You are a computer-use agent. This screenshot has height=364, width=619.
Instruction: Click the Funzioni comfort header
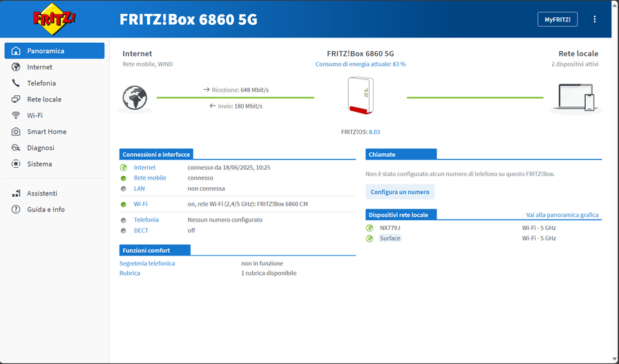click(155, 250)
